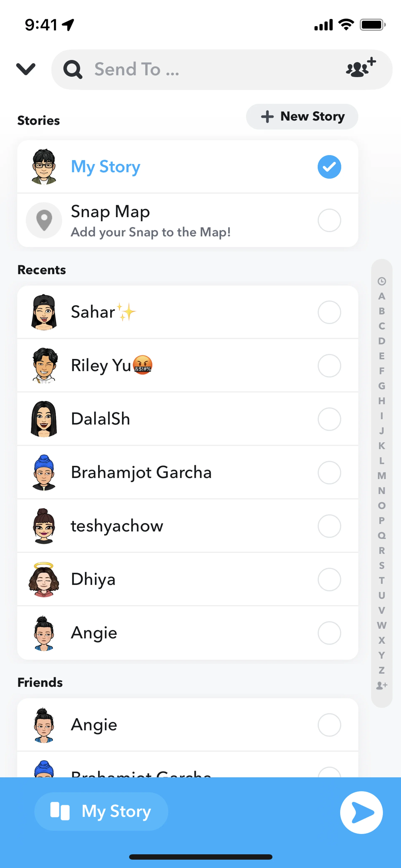Tap the Snap Map location pin icon
This screenshot has height=868, width=401.
[x=44, y=220]
